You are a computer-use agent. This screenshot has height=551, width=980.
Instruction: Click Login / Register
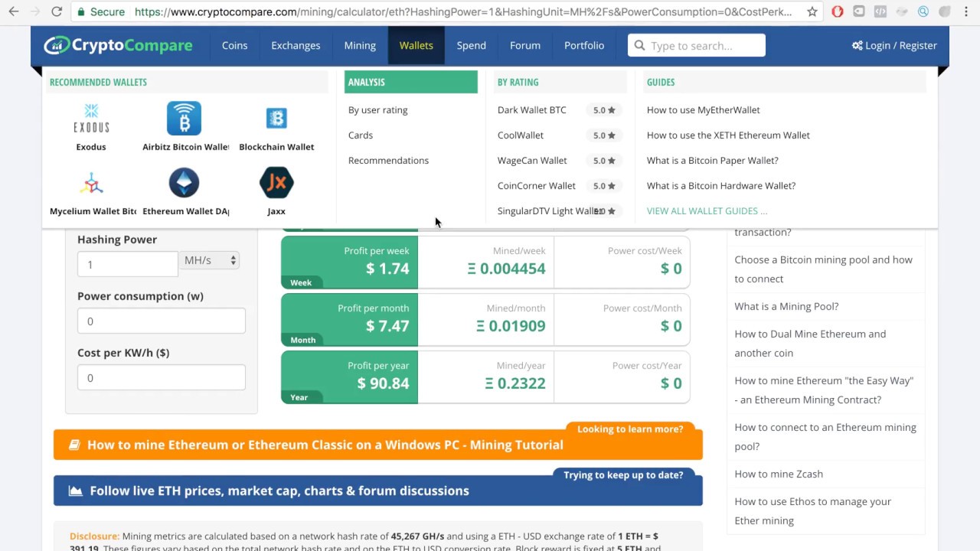point(894,45)
